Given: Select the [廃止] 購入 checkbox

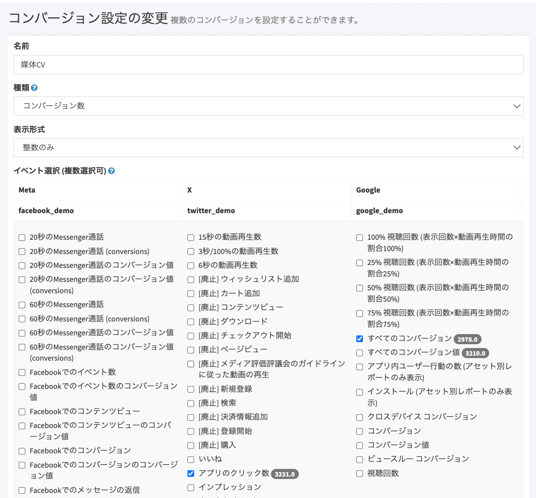Looking at the screenshot, I should tap(191, 445).
